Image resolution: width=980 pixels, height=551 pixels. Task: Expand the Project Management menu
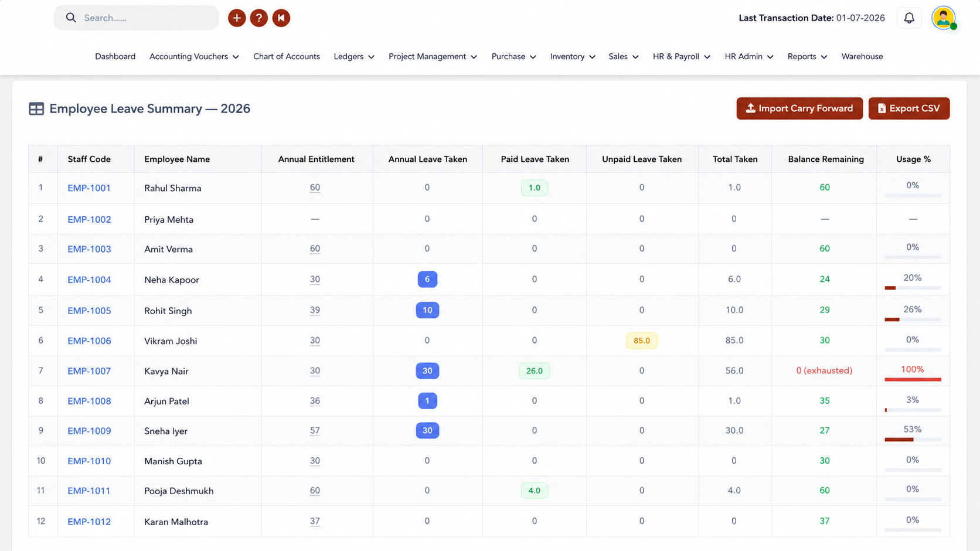[x=433, y=56]
